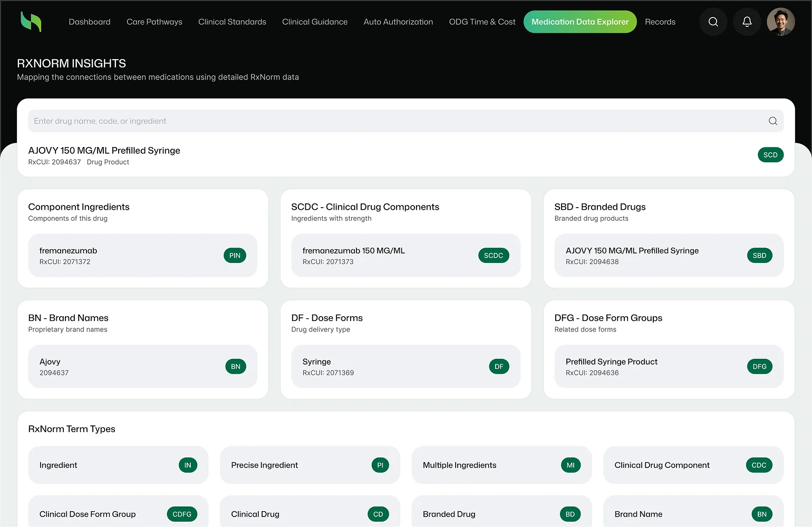812x527 pixels.
Task: Switch to Care Pathways
Action: pyautogui.click(x=154, y=22)
